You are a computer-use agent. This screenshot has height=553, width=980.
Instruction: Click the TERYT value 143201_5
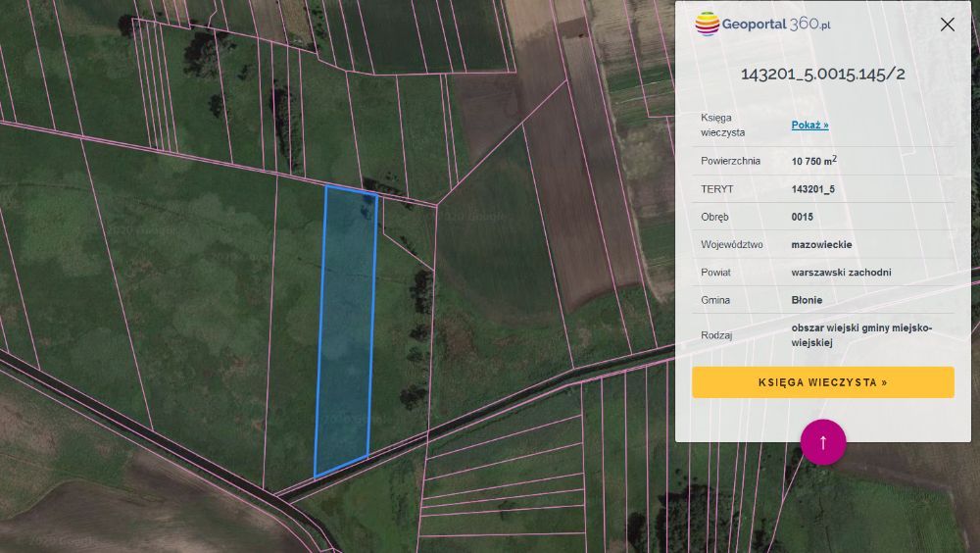point(812,189)
